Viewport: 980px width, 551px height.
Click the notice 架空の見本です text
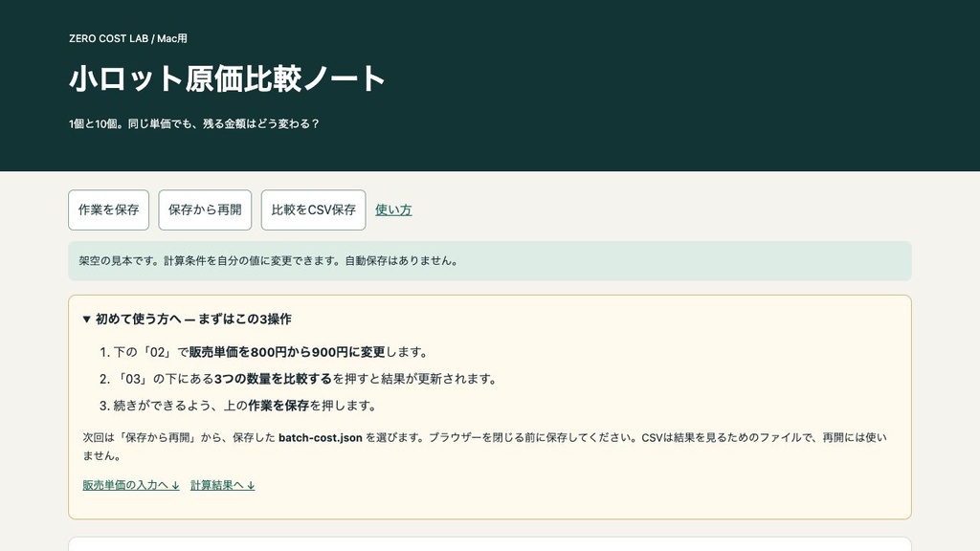point(269,260)
